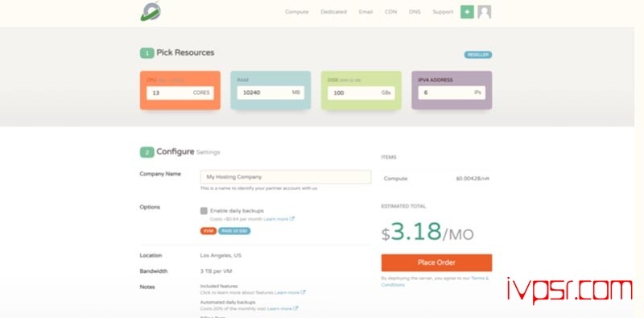
Task: Click the Place Order button
Action: pyautogui.click(x=436, y=262)
